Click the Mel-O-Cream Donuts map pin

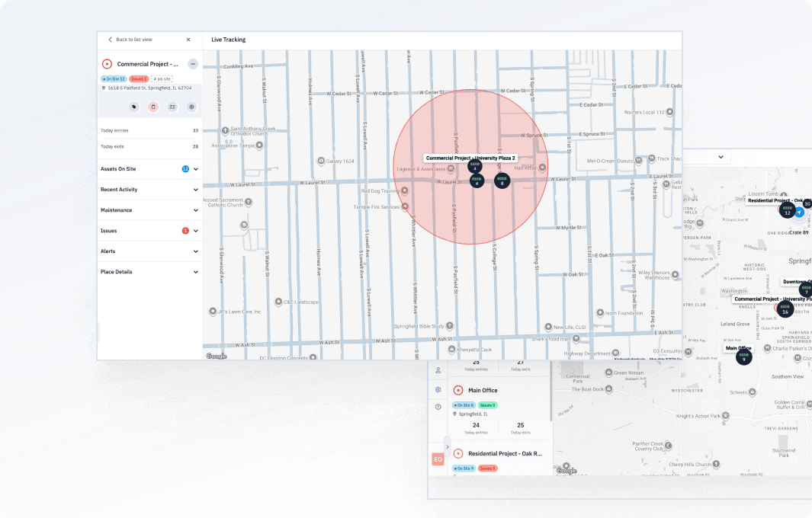(x=638, y=161)
